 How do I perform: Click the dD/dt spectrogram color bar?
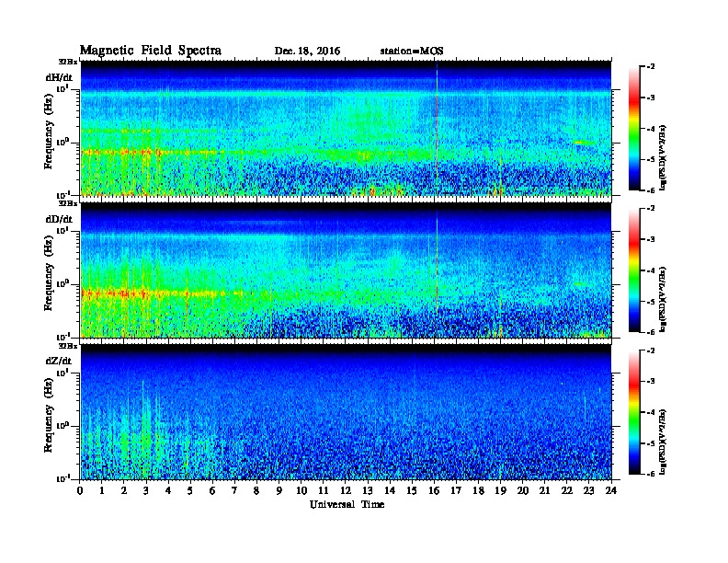[x=634, y=270]
